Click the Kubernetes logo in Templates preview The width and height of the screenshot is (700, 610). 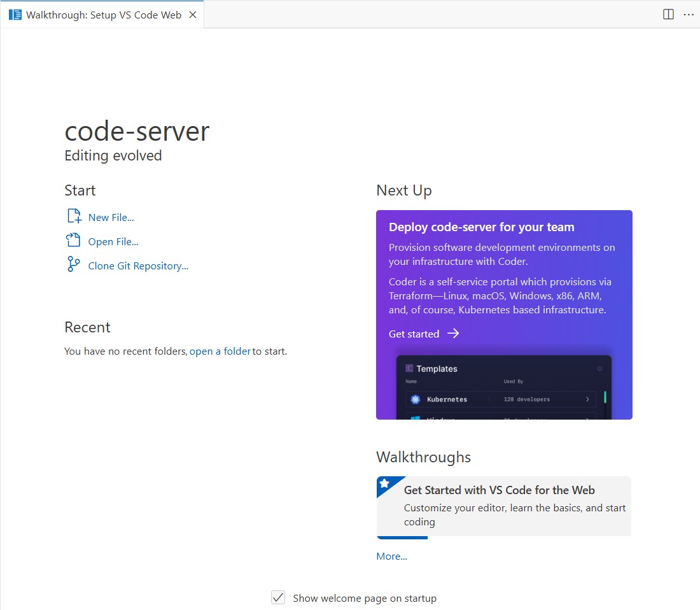416,399
